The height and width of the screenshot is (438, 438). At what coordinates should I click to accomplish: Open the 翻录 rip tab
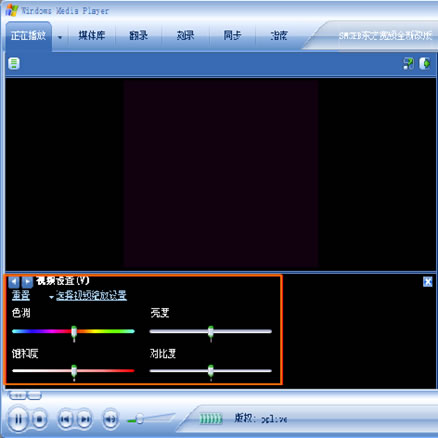click(x=138, y=35)
